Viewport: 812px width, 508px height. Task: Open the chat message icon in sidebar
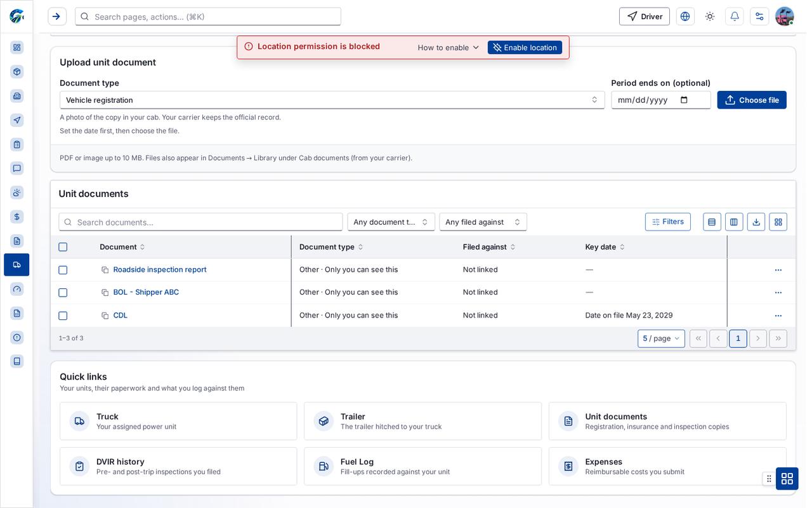point(17,168)
